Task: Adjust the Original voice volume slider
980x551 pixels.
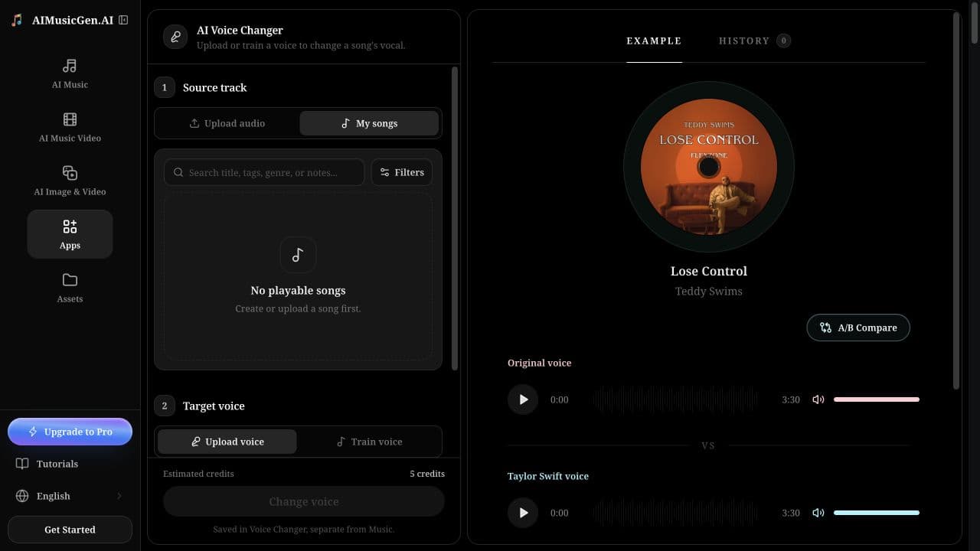Action: coord(877,399)
